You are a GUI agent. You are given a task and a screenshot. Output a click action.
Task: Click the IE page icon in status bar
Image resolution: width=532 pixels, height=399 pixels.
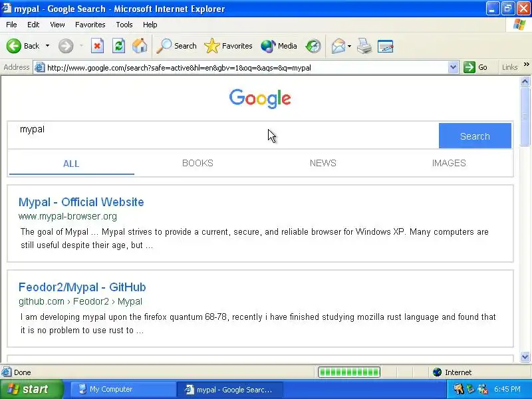pos(6,372)
